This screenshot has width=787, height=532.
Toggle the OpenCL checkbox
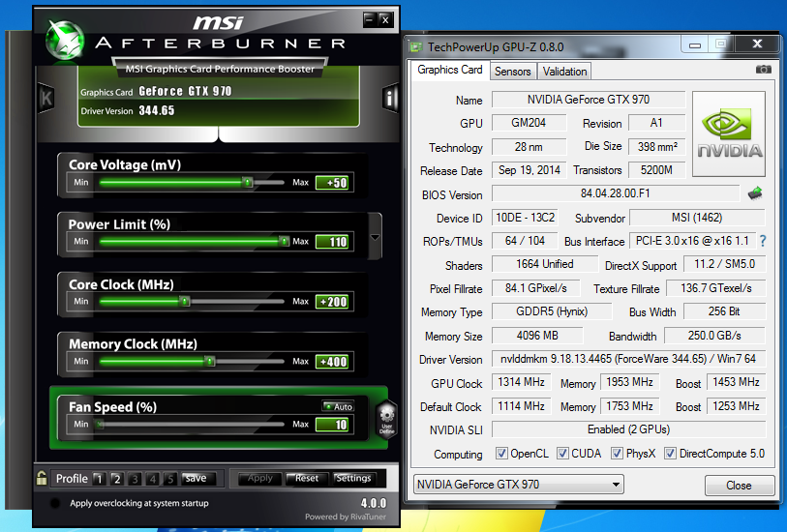pos(501,454)
